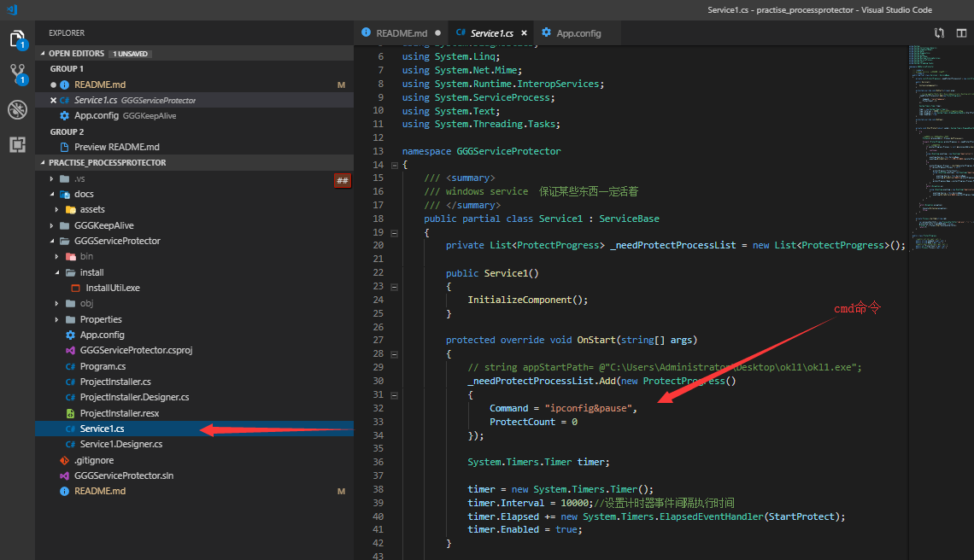Click the 1 UNSAVED badge
The height and width of the screenshot is (560, 974).
tap(131, 54)
